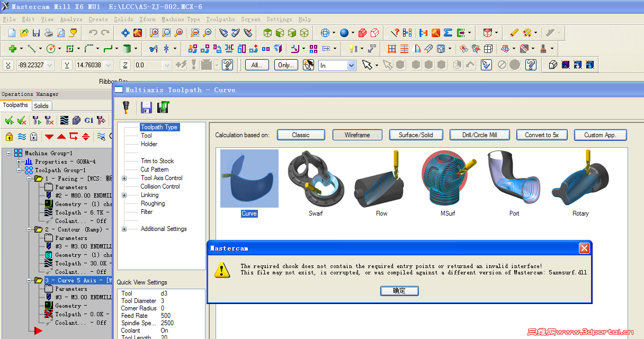Click the Only... selection button
Image resolution: width=644 pixels, height=339 pixels.
pos(287,65)
